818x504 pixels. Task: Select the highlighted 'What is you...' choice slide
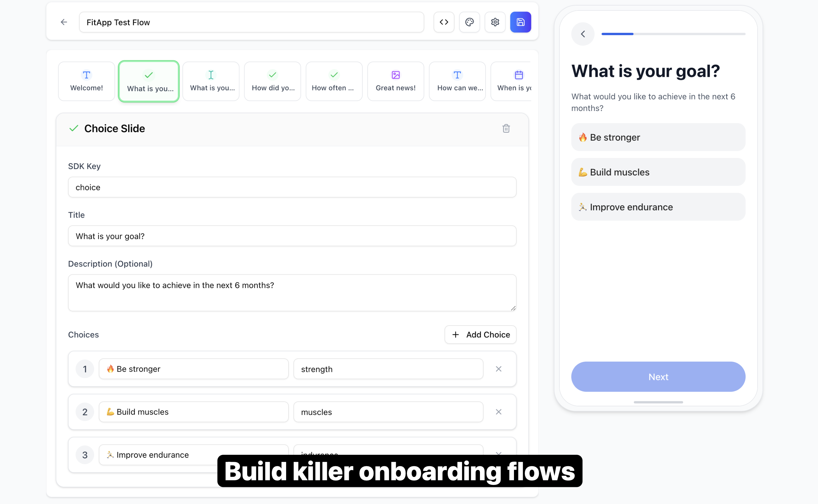[x=149, y=81]
